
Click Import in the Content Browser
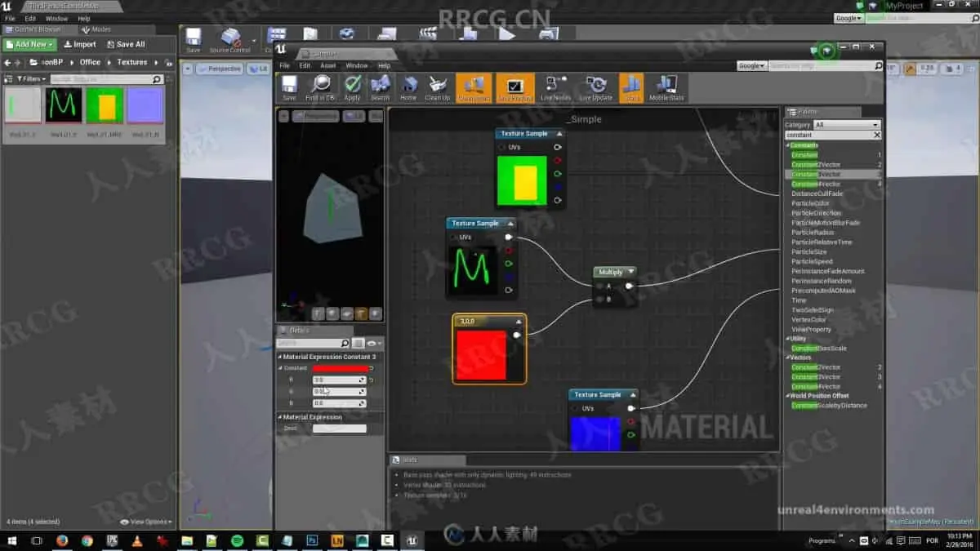(x=79, y=44)
